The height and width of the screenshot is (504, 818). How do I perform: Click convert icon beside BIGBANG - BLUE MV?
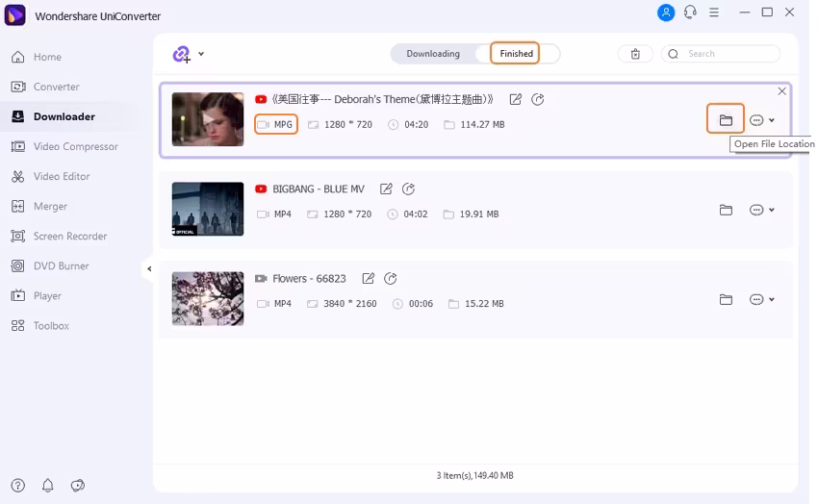[x=408, y=189]
